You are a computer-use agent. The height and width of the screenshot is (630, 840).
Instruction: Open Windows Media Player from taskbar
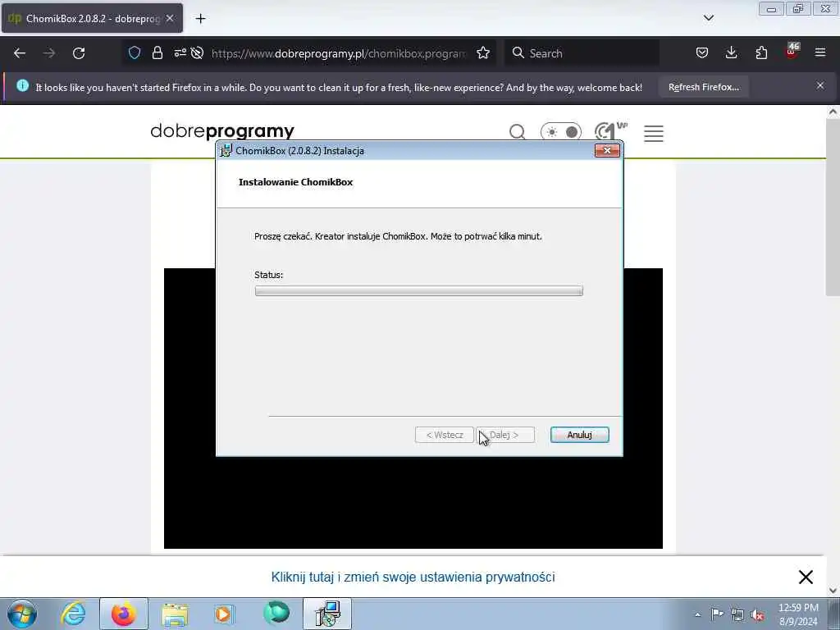point(224,614)
